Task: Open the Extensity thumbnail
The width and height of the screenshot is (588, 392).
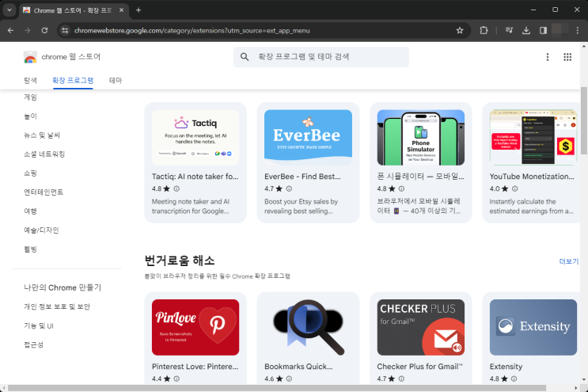Action: [x=533, y=327]
